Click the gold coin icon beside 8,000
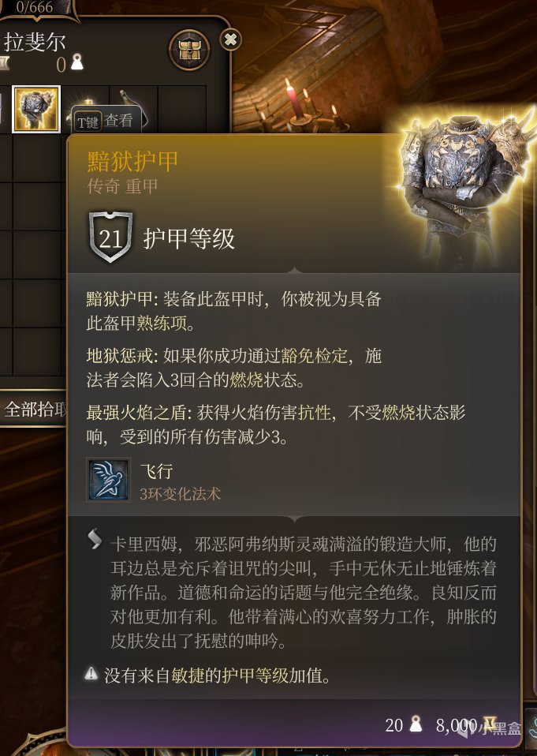Screen dimensions: 537x756 (x=490, y=724)
